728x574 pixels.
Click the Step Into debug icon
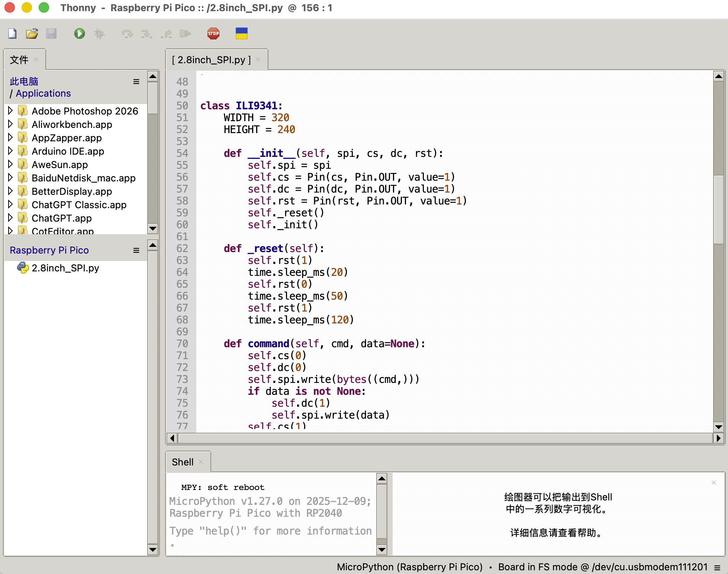146,33
